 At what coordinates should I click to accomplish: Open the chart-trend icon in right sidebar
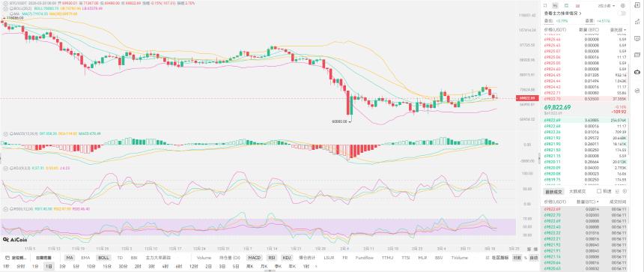click(637, 22)
